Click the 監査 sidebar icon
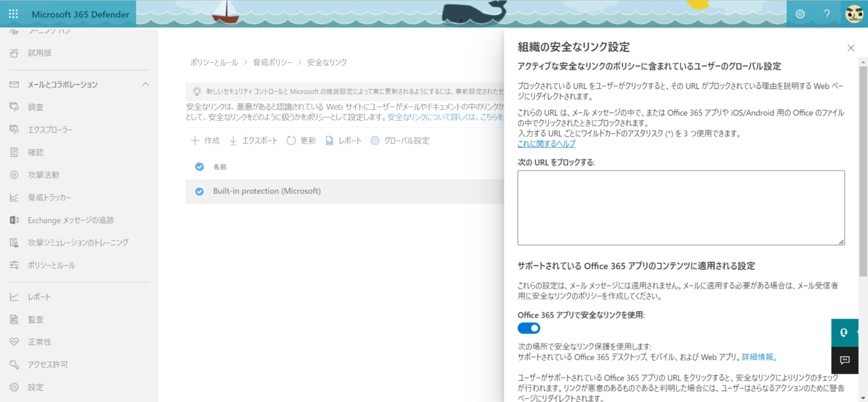 [x=14, y=319]
